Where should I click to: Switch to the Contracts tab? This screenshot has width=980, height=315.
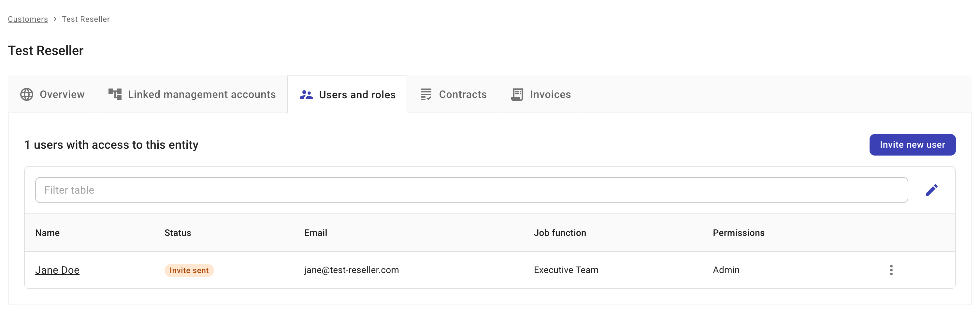pyautogui.click(x=463, y=94)
